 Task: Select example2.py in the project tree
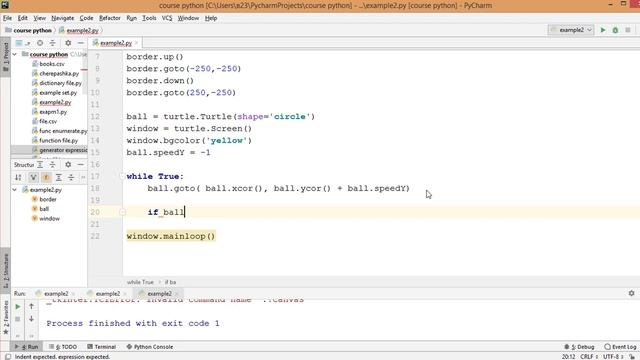click(55, 102)
